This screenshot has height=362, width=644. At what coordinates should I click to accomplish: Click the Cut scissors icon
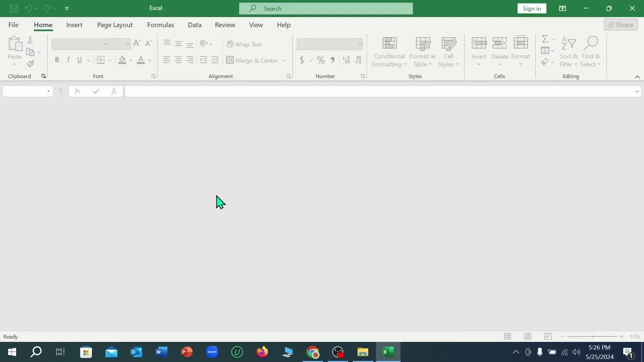coord(30,40)
